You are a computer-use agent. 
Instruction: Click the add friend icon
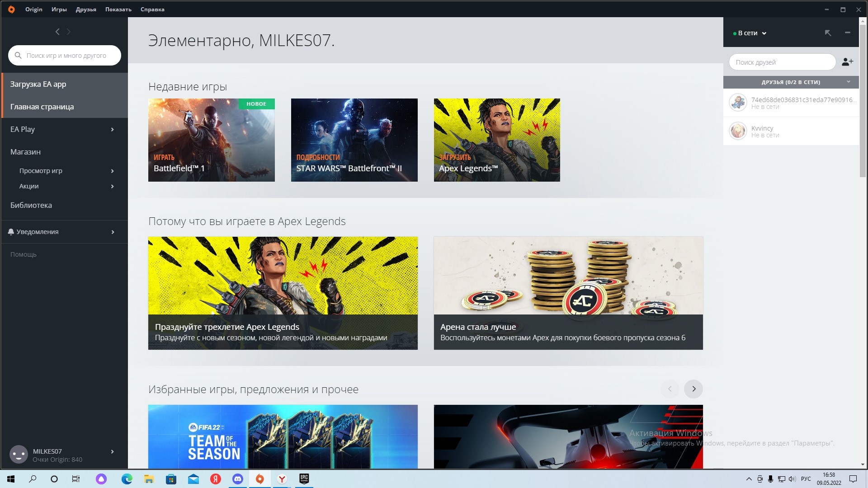pos(847,62)
